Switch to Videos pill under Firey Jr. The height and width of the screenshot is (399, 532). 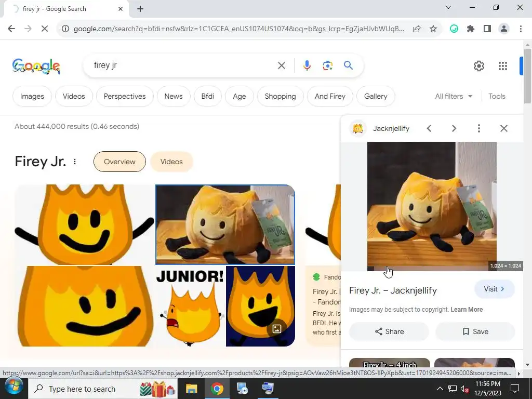(171, 162)
